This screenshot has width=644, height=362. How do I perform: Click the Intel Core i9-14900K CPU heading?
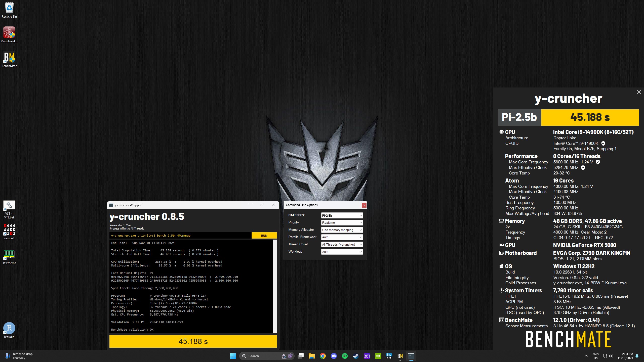[593, 132]
